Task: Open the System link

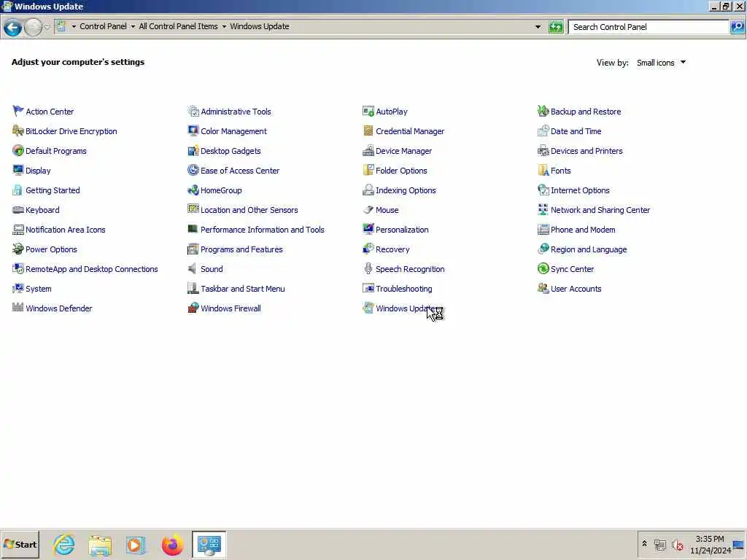Action: point(39,289)
